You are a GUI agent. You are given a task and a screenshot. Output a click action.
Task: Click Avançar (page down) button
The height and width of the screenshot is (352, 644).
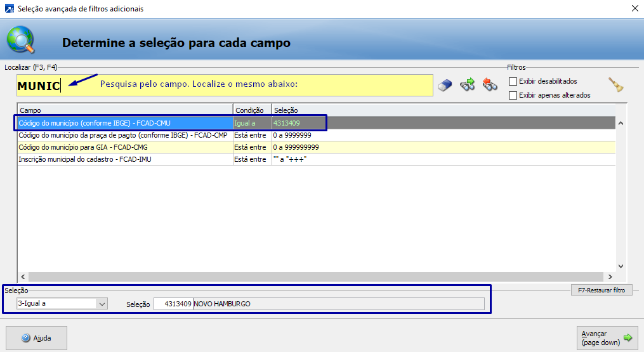click(607, 338)
